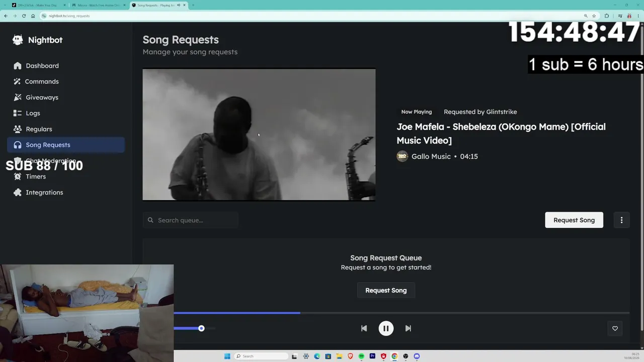
Task: Click the zoom magnifier icon in address bar
Action: click(x=586, y=16)
